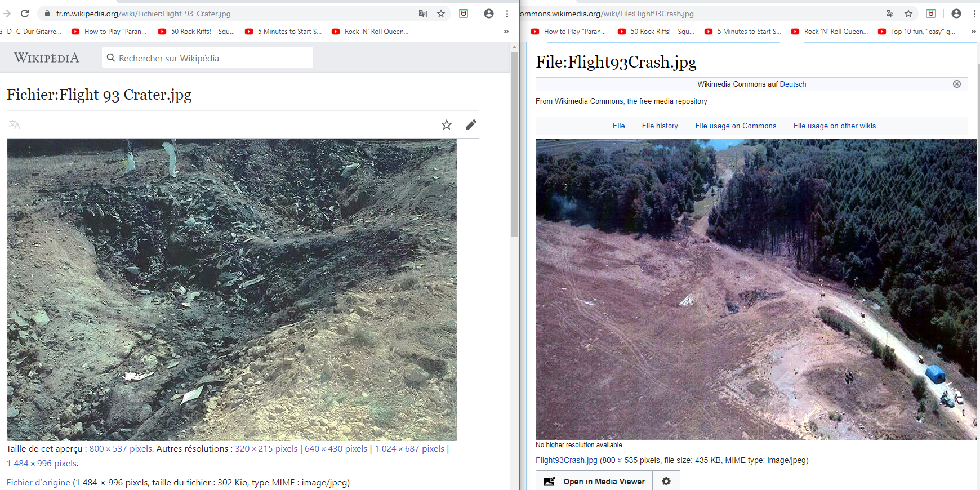The width and height of the screenshot is (980, 490).
Task: Open the red shield extension in right browser
Action: (x=931, y=14)
